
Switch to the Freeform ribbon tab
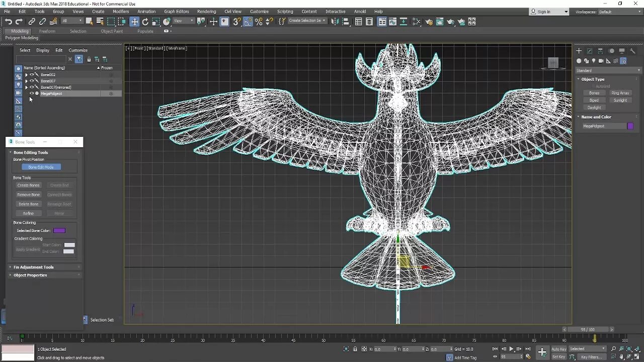click(x=47, y=31)
